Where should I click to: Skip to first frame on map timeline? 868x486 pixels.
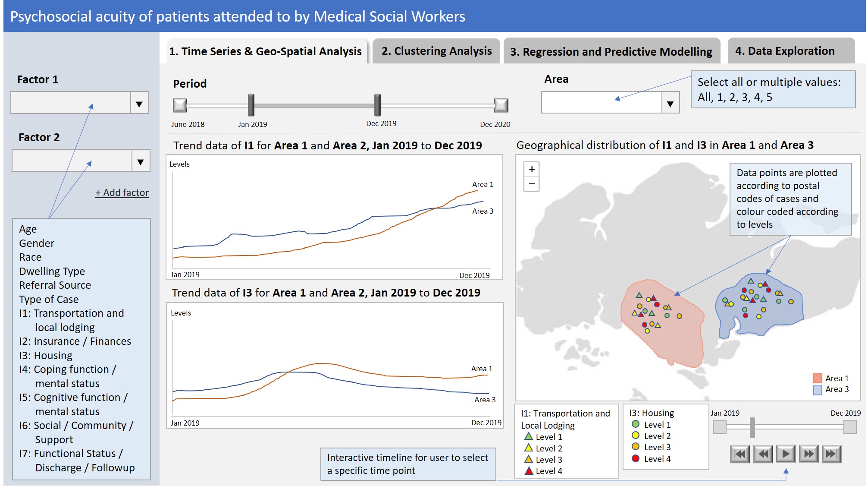coord(740,454)
